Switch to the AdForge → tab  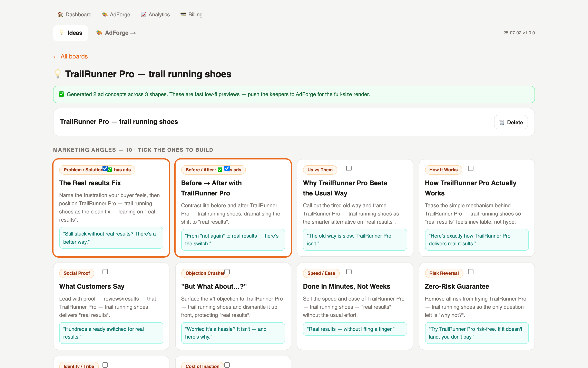click(x=116, y=33)
